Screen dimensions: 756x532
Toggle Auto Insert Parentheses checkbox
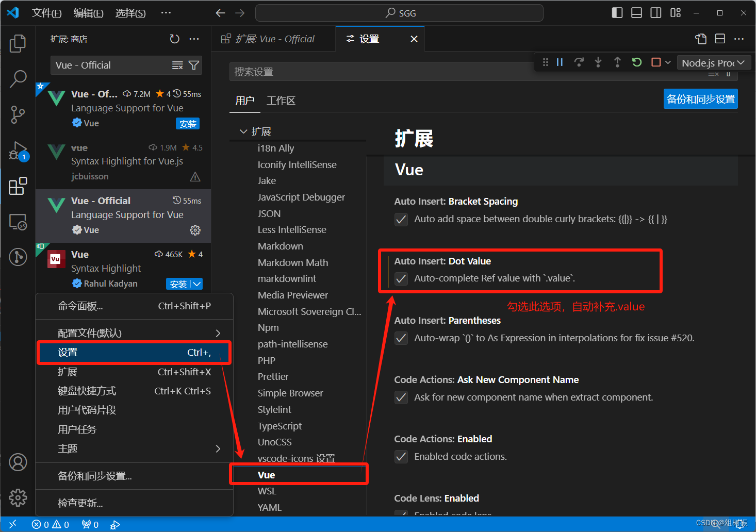pyautogui.click(x=401, y=338)
